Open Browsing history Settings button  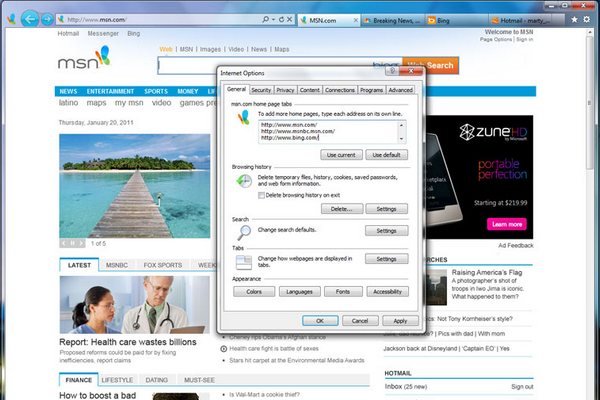[x=386, y=209]
